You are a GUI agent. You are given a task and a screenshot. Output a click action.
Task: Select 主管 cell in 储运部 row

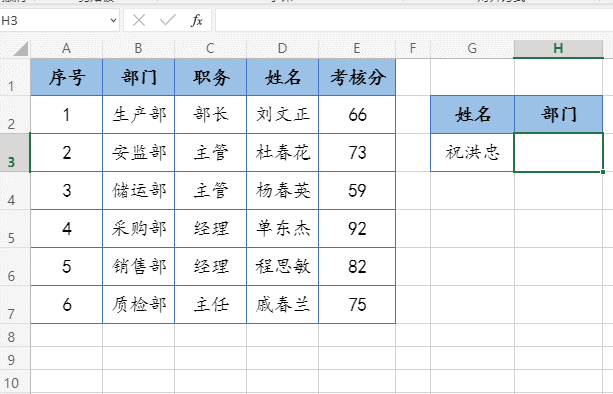pyautogui.click(x=210, y=190)
